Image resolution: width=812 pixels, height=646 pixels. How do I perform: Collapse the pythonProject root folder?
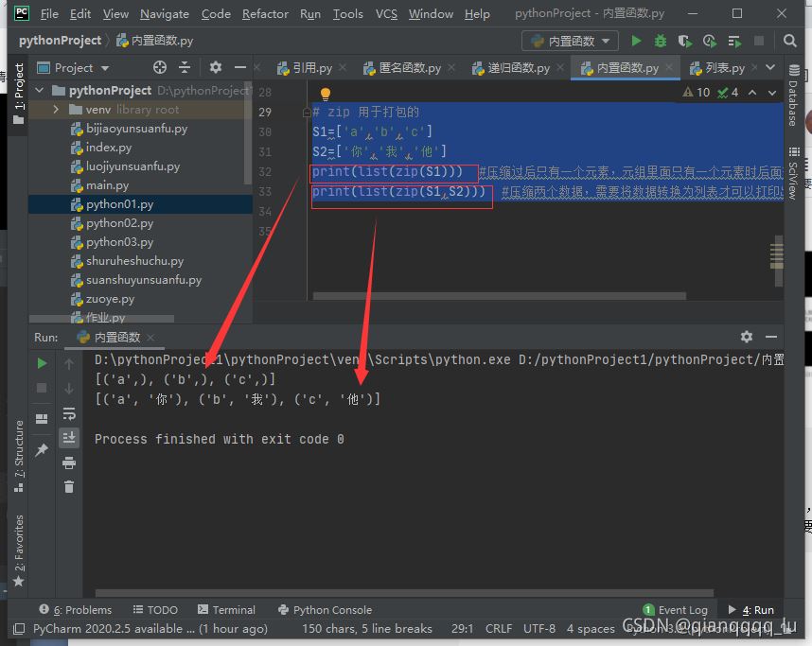coord(39,91)
